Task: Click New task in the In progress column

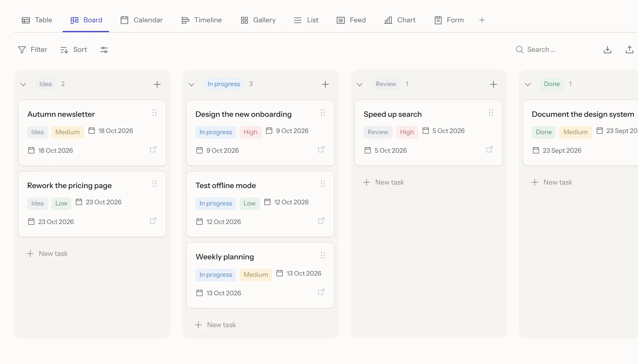Action: pos(215,325)
